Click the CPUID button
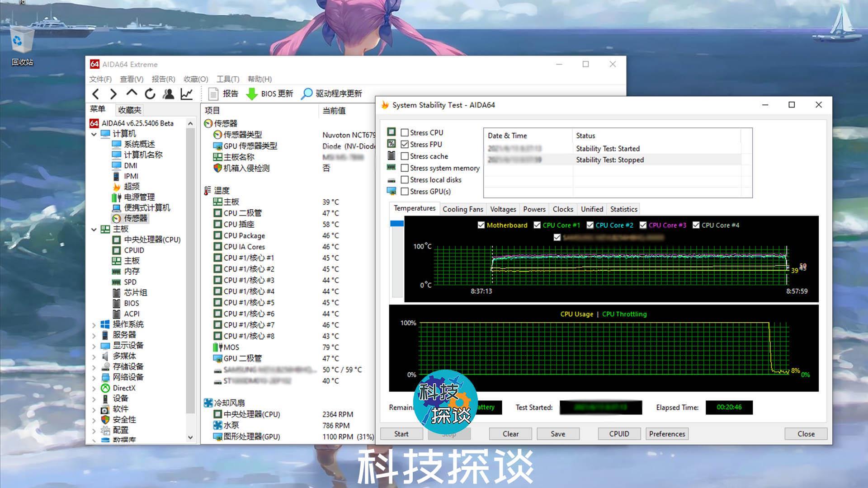This screenshot has height=488, width=868. click(619, 434)
